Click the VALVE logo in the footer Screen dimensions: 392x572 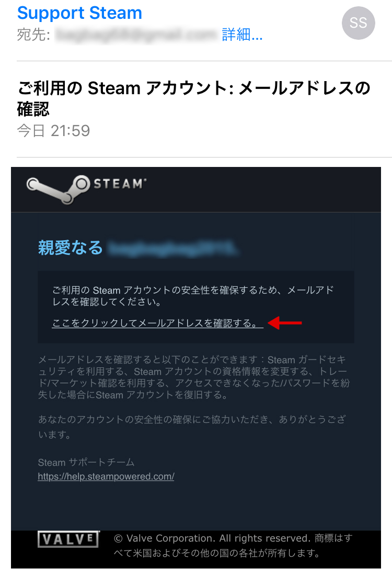click(68, 539)
